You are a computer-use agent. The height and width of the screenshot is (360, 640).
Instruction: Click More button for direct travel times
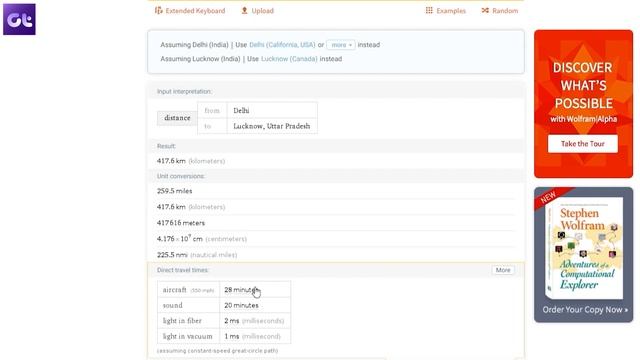click(x=503, y=270)
